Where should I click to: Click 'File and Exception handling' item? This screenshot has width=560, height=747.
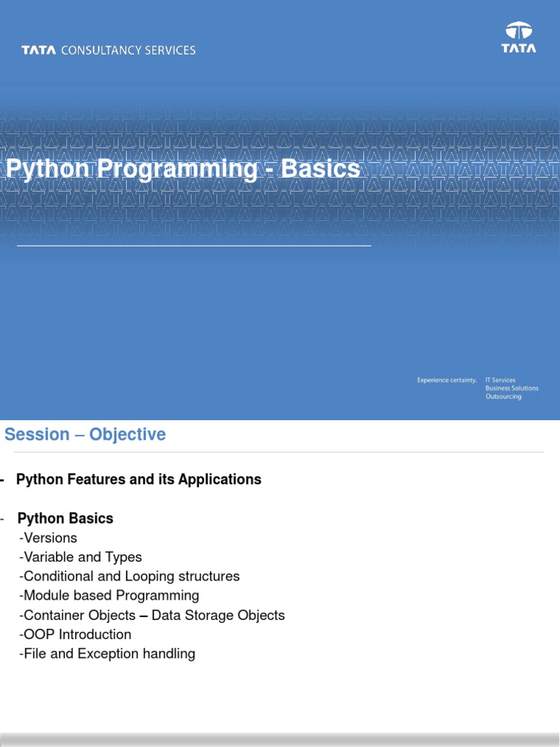[x=107, y=654]
